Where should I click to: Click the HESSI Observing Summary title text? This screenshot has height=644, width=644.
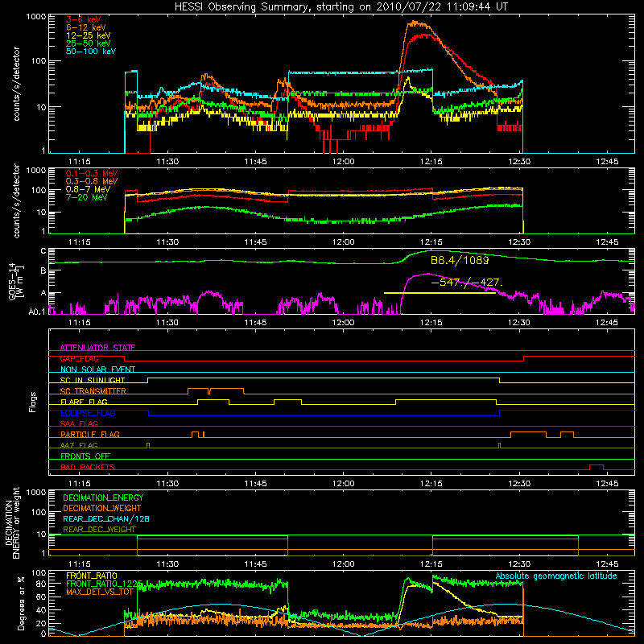341,7
